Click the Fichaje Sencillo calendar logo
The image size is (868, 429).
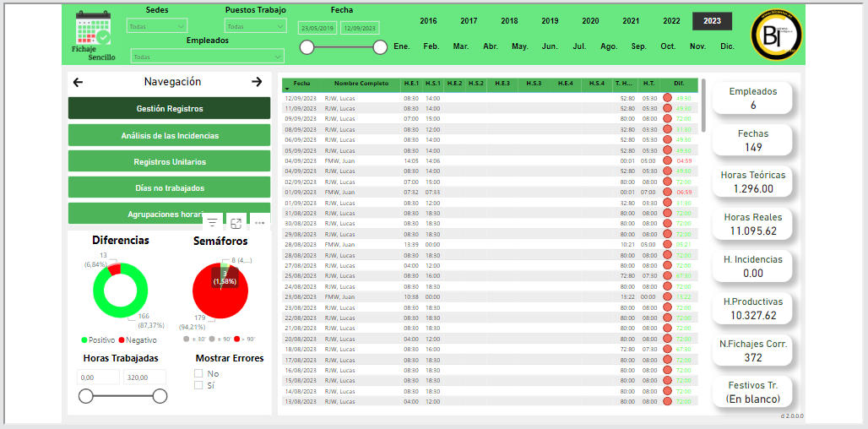tap(92, 32)
